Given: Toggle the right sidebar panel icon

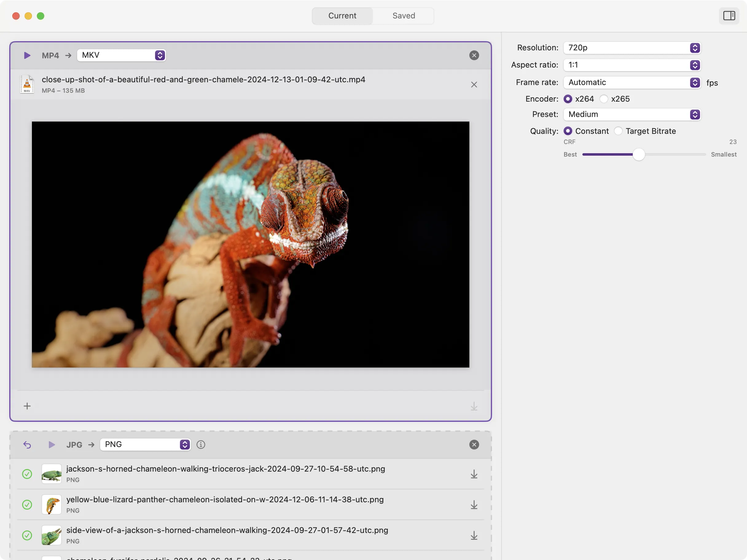Looking at the screenshot, I should pyautogui.click(x=729, y=16).
